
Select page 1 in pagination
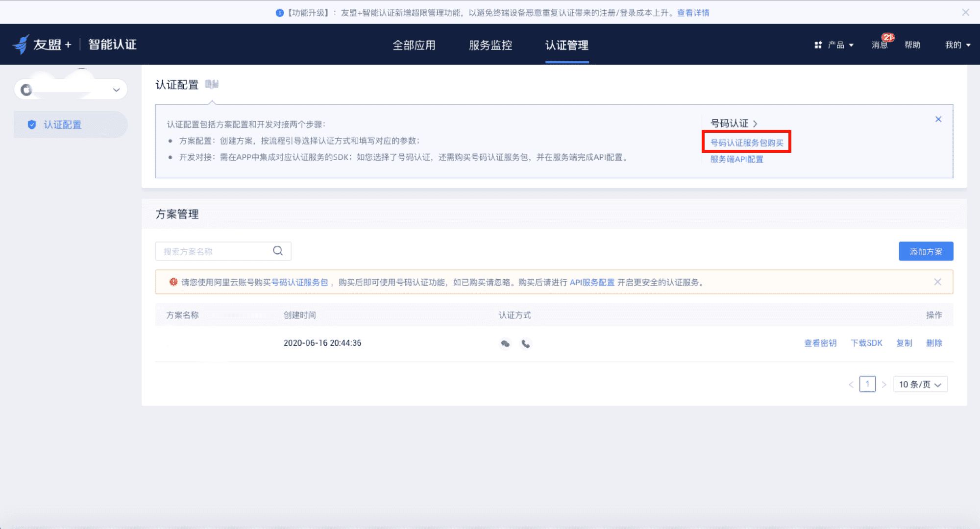[867, 384]
